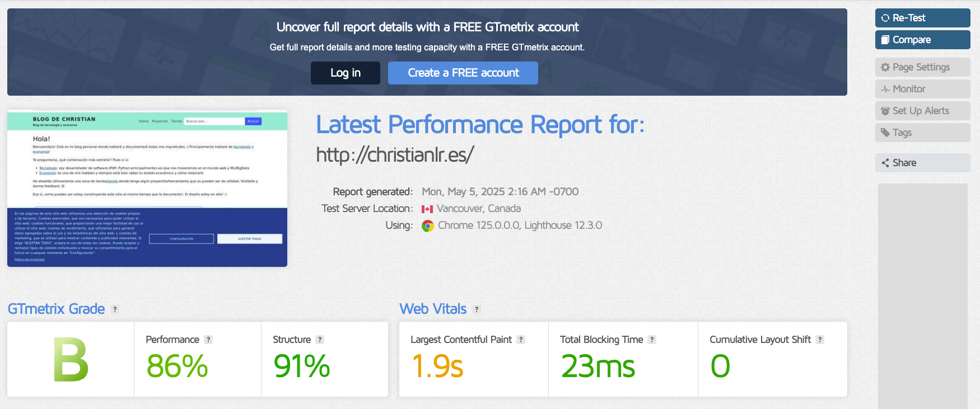The image size is (980, 409).
Task: Click the Cumulative Layout Shift help icon
Action: click(x=820, y=340)
